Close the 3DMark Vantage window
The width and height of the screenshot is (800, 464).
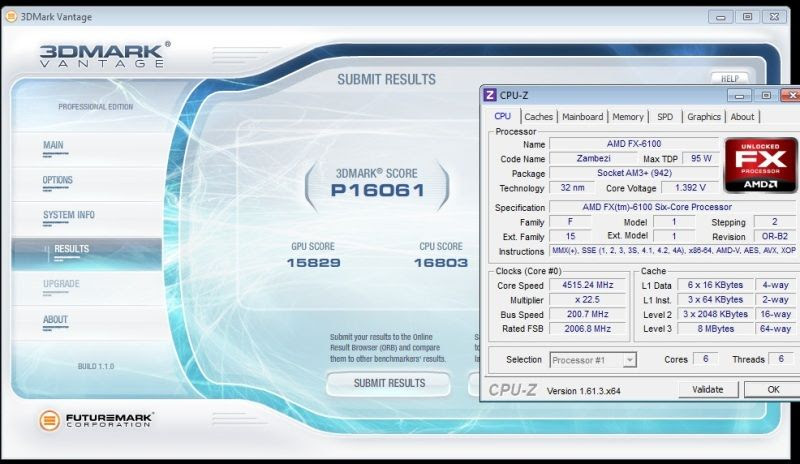(x=774, y=17)
